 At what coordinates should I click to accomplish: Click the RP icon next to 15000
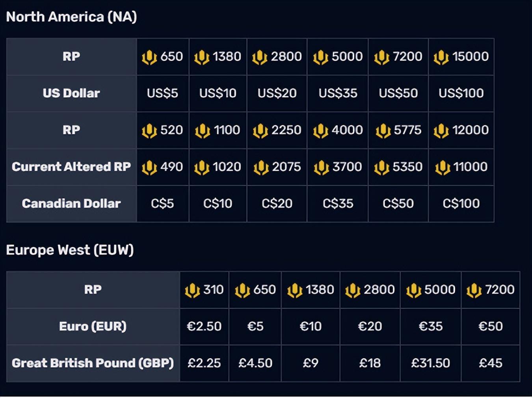click(441, 57)
